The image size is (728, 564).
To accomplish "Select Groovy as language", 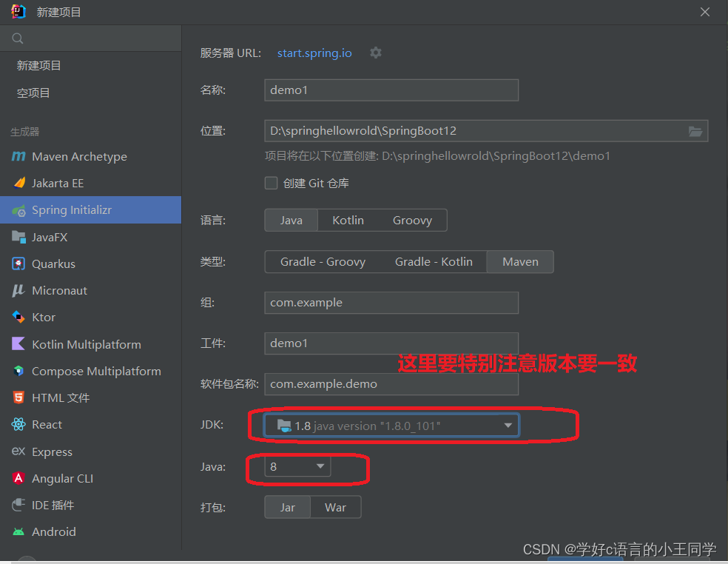I will 412,221.
